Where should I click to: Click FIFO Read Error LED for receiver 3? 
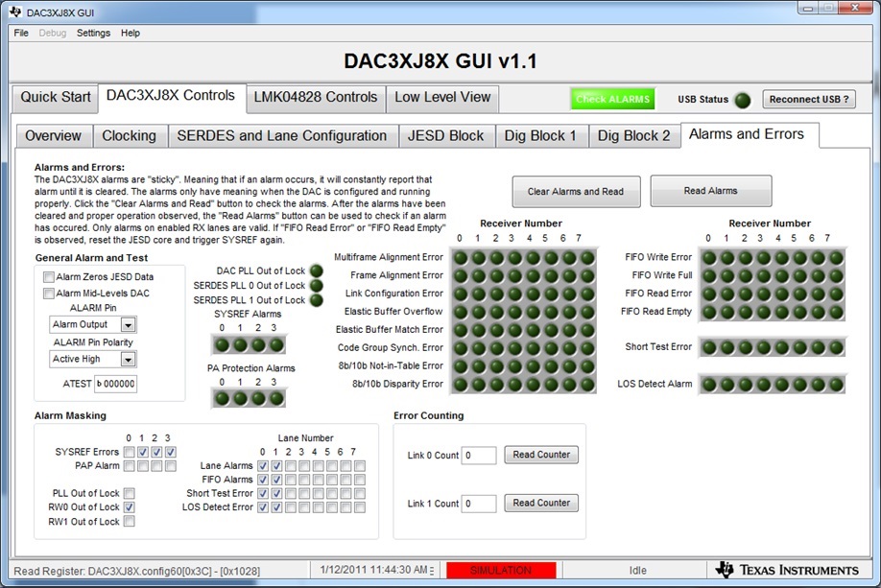coord(764,294)
